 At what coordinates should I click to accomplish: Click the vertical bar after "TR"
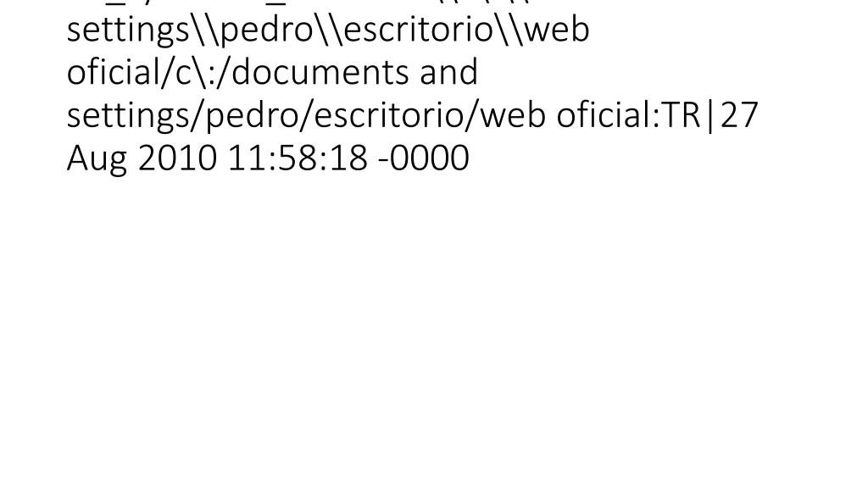click(x=711, y=116)
